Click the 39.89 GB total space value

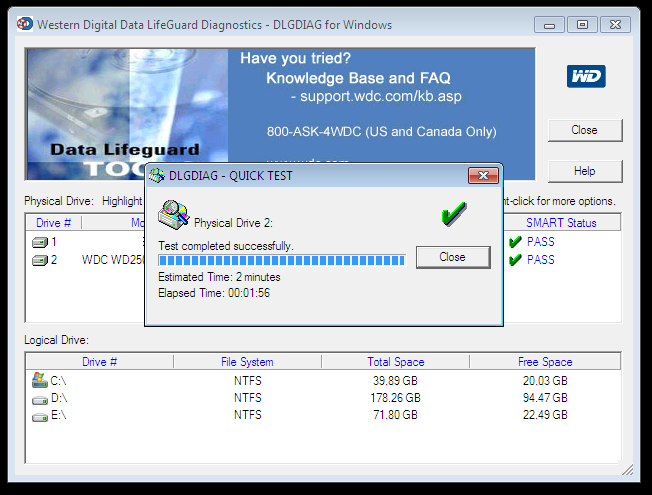point(395,381)
